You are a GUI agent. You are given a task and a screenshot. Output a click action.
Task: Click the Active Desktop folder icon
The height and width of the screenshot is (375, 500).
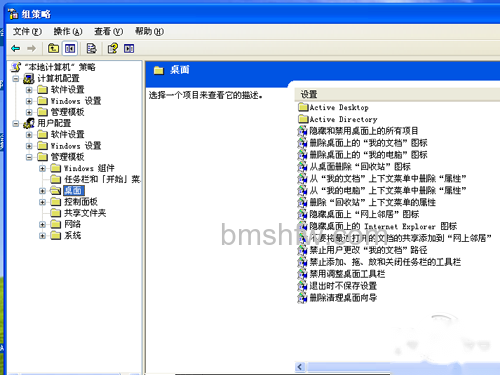pyautogui.click(x=303, y=107)
